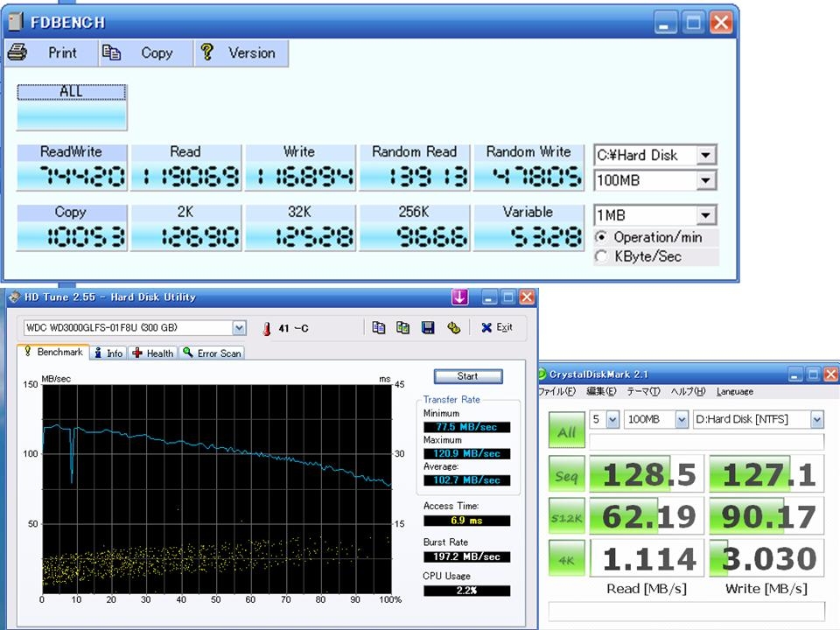Switch to the Health tab

pos(153,353)
